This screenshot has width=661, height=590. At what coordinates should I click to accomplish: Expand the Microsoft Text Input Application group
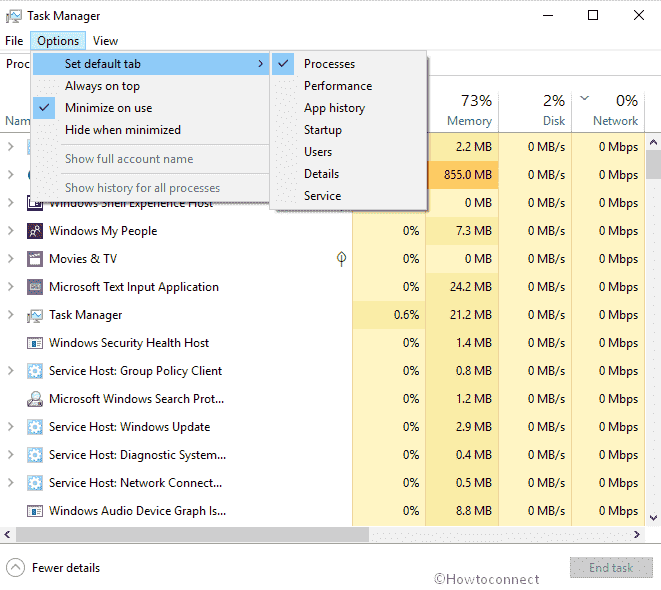11,287
